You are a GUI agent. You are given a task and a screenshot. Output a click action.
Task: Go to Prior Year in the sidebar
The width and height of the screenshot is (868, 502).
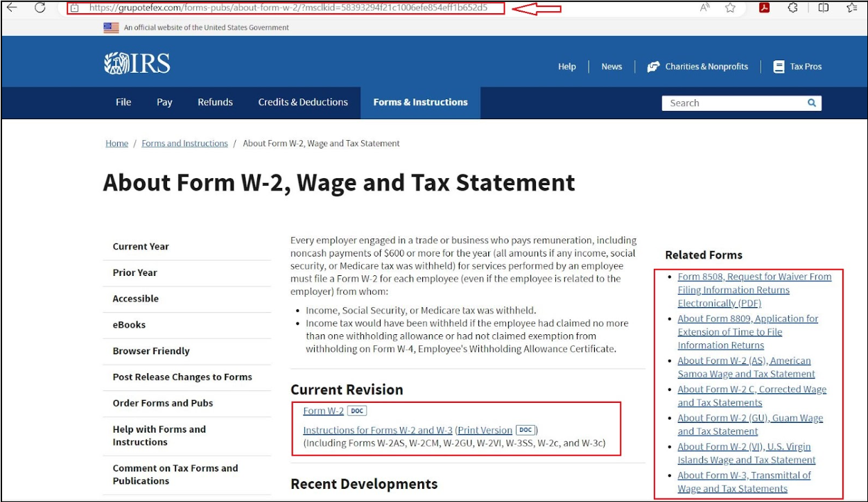[135, 272]
